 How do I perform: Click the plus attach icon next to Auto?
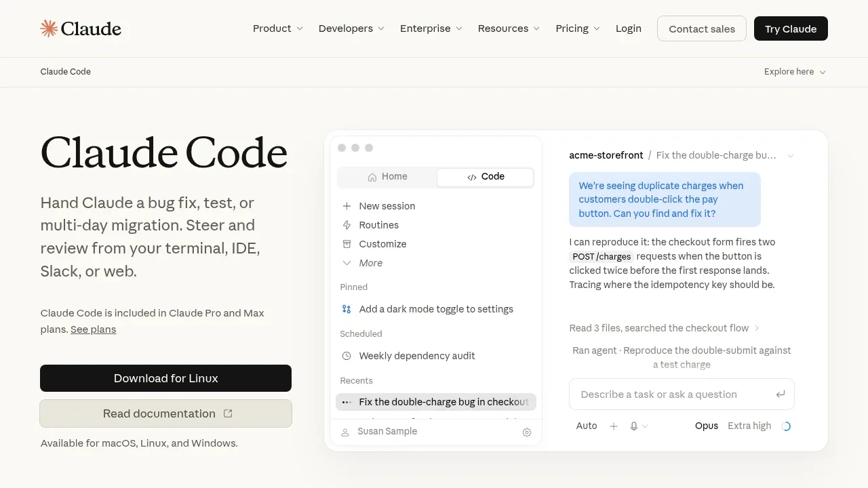(614, 426)
